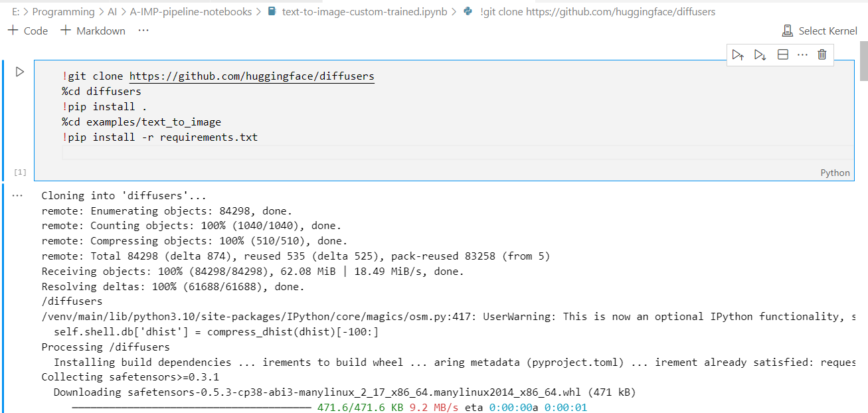Execute cells above using Run Above icon

point(738,54)
